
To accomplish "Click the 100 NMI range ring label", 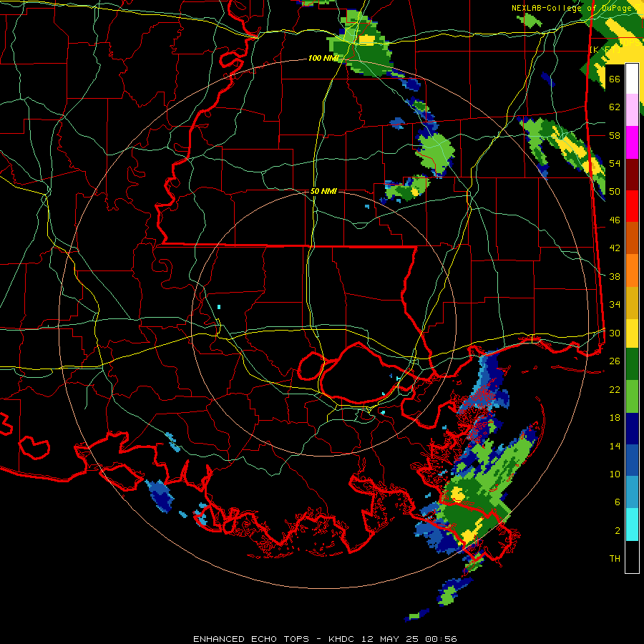I will (323, 58).
